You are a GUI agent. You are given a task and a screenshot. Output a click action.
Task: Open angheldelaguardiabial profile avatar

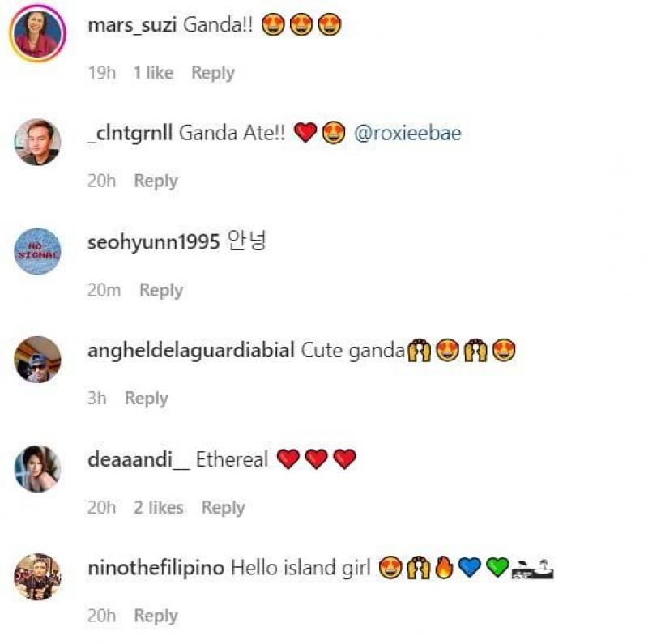click(37, 360)
